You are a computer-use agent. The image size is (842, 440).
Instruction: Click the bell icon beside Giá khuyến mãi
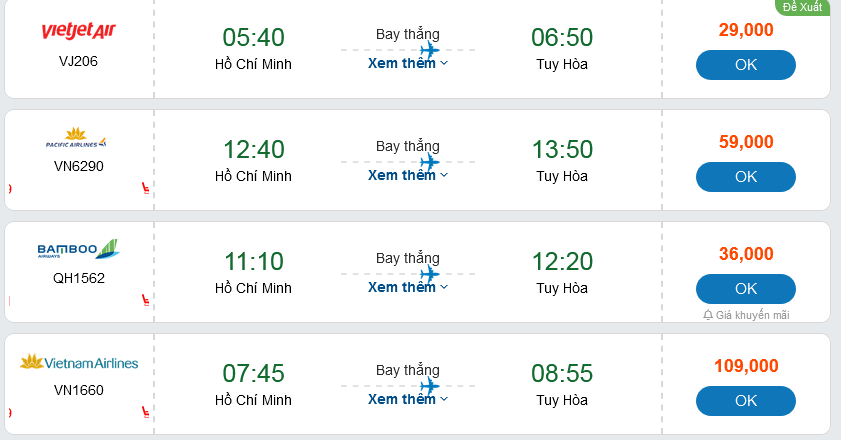[708, 315]
